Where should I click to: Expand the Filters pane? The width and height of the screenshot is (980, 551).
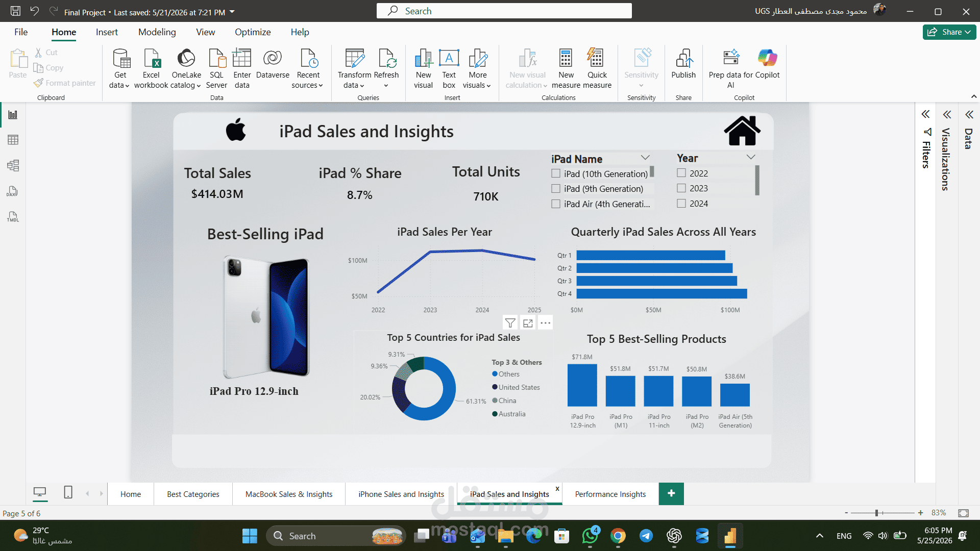[x=925, y=114]
